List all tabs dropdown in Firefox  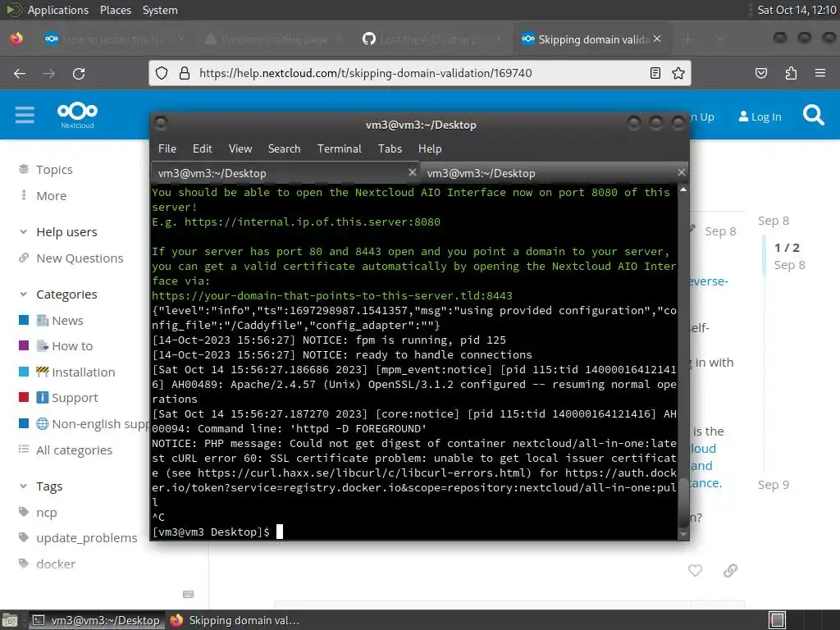pos(720,39)
